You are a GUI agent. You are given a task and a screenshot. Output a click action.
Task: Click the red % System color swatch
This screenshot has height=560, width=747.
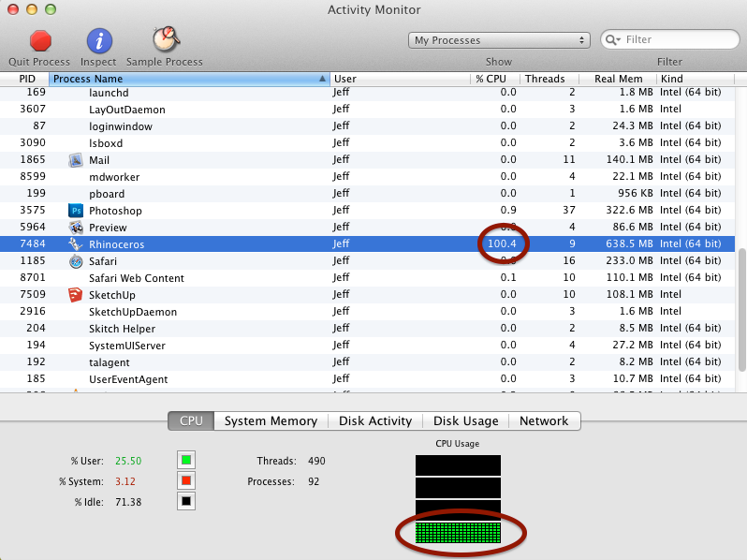coord(186,480)
